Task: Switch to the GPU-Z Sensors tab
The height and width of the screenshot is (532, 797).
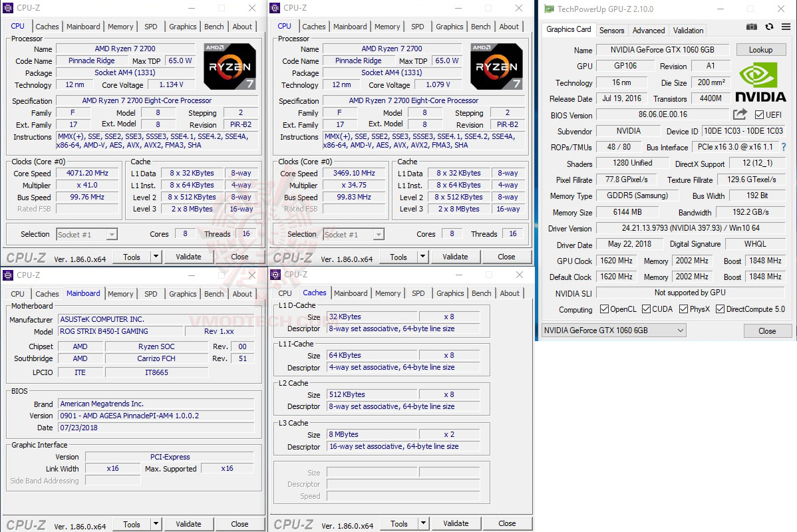Action: (611, 31)
